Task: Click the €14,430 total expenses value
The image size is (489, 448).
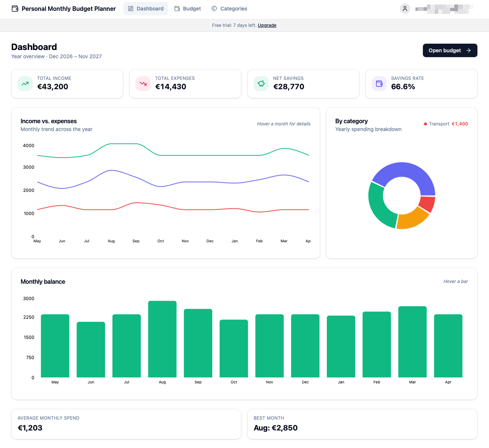Action: click(171, 87)
